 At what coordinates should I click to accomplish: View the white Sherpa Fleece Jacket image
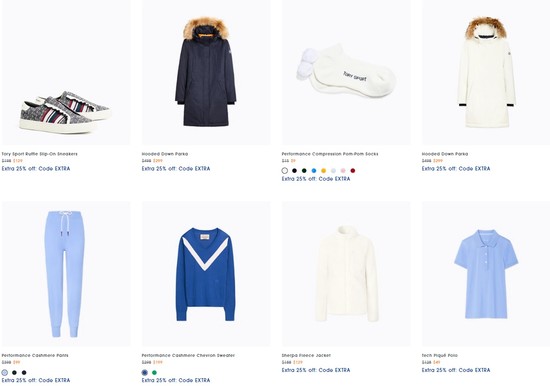(x=346, y=274)
